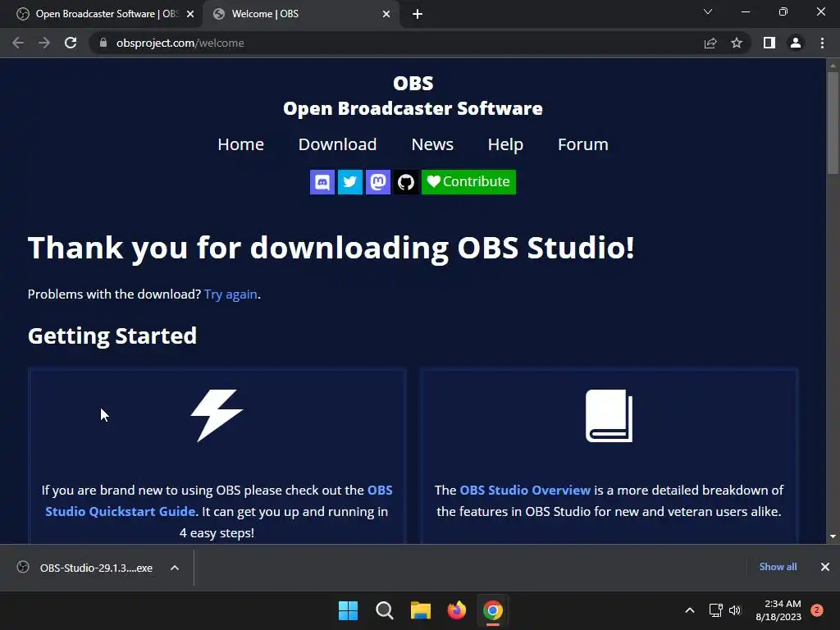Go back using browser back arrow
This screenshot has width=840, height=630.
[x=18, y=43]
